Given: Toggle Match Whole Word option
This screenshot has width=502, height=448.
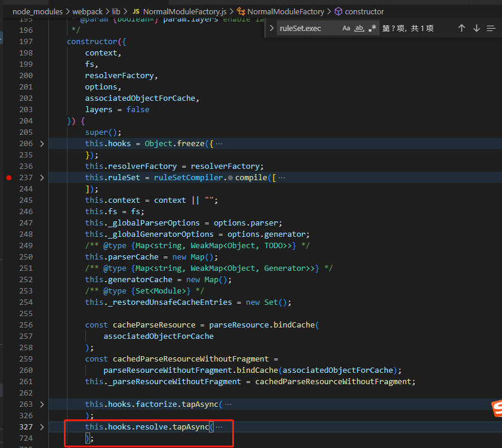Looking at the screenshot, I should (x=359, y=28).
